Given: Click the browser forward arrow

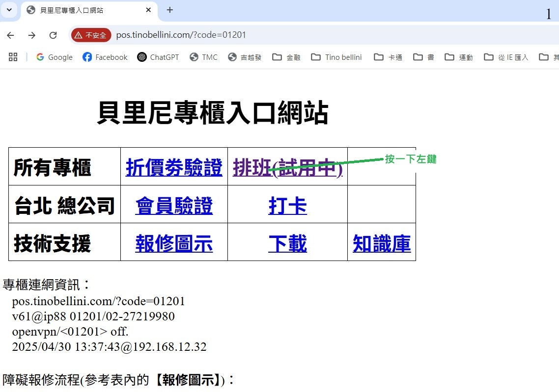Looking at the screenshot, I should click(x=32, y=35).
